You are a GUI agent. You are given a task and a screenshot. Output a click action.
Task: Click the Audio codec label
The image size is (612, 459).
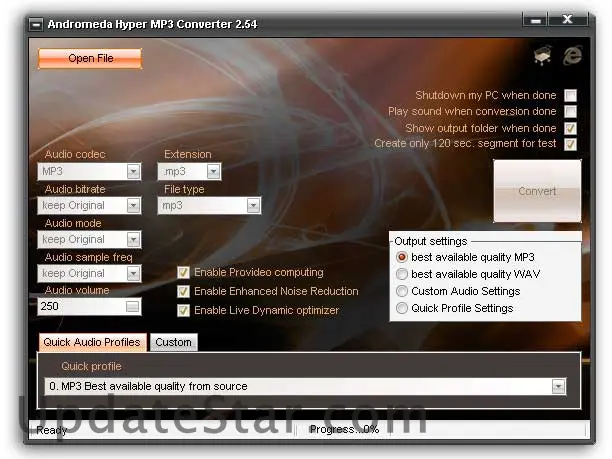pyautogui.click(x=75, y=154)
